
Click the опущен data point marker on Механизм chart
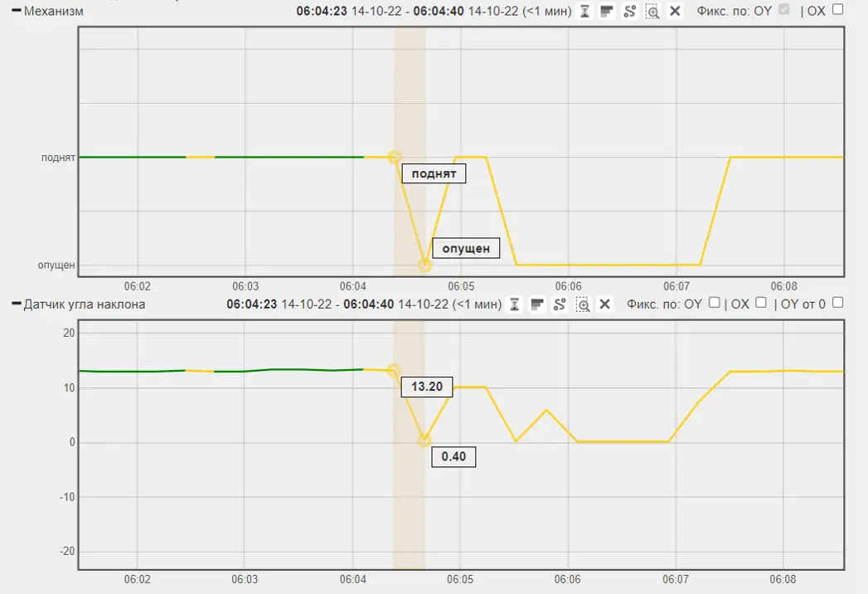pos(425,265)
